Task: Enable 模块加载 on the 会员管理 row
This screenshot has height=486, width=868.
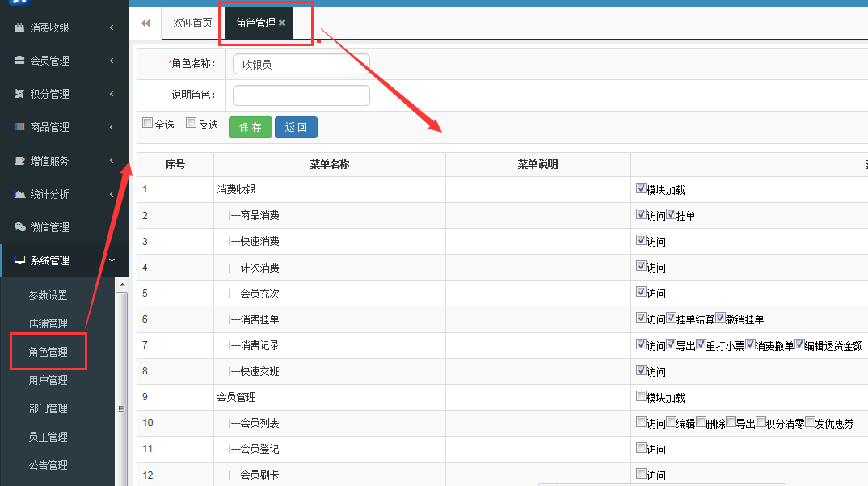Action: point(641,396)
